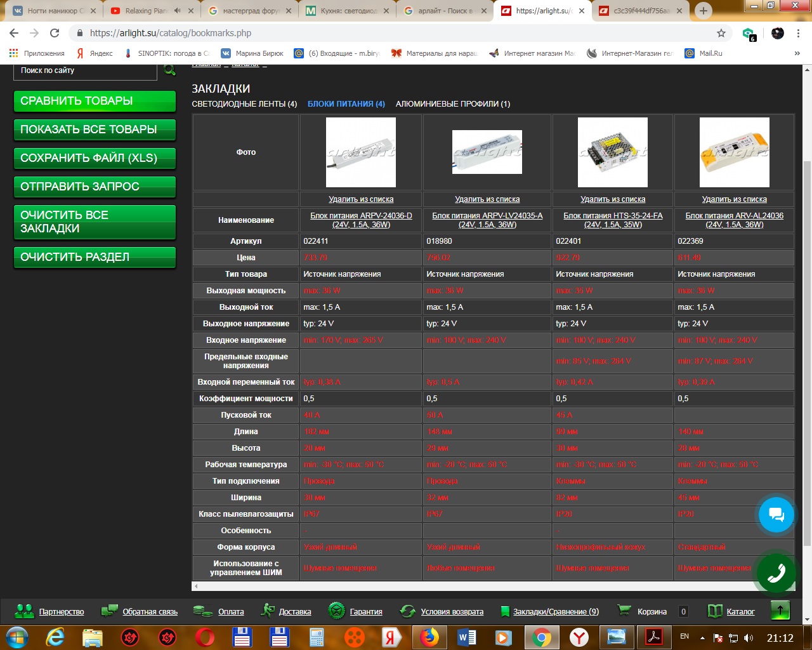The height and width of the screenshot is (650, 812).
Task: Open the Партнерство footer link
Action: (x=62, y=612)
